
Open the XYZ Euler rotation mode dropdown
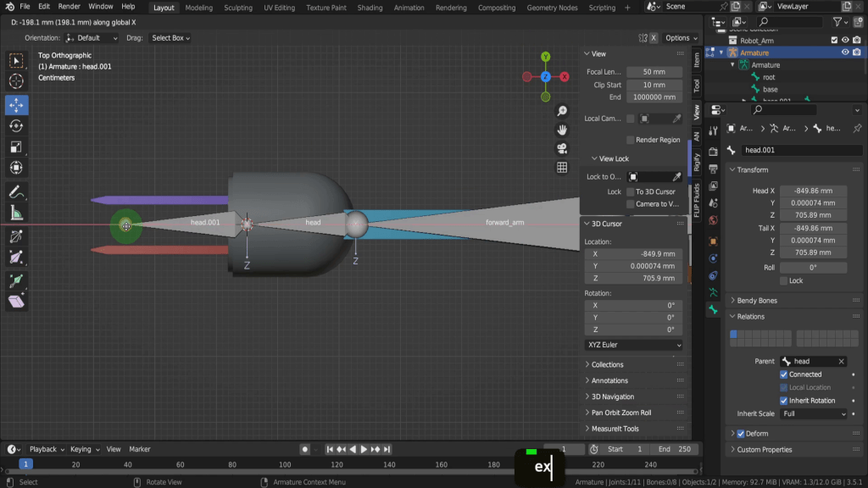[x=633, y=346]
